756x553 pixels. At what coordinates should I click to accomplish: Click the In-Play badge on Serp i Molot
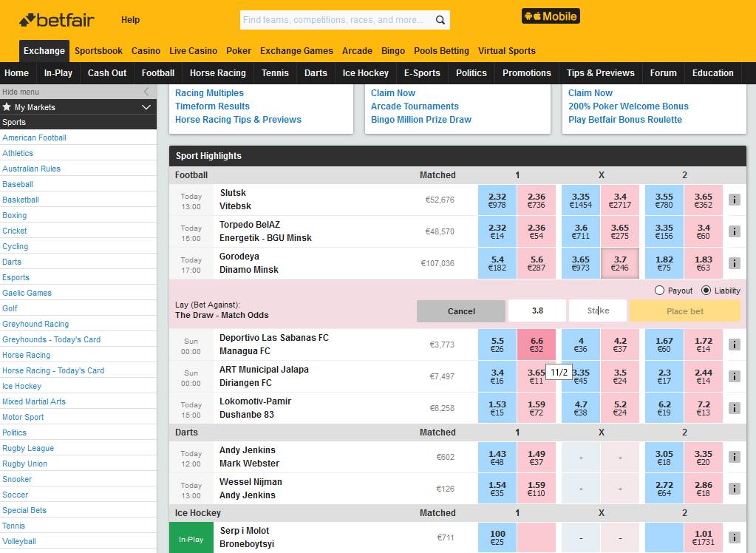click(x=191, y=538)
